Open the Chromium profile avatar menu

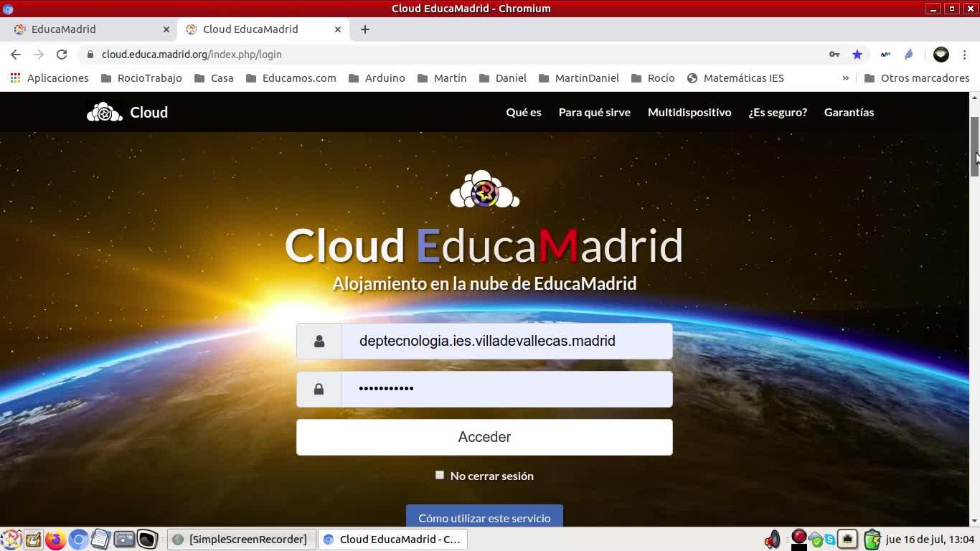pyautogui.click(x=941, y=55)
